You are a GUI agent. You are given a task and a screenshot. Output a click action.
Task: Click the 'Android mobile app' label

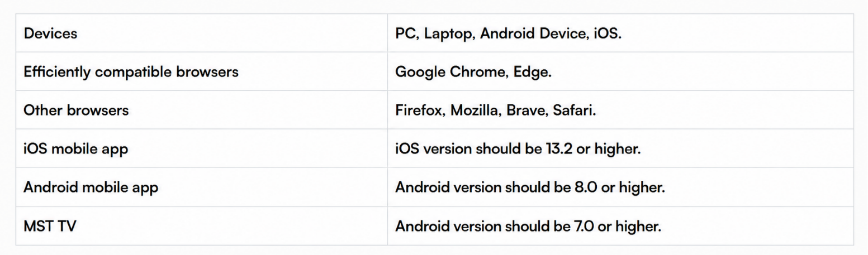coord(91,187)
